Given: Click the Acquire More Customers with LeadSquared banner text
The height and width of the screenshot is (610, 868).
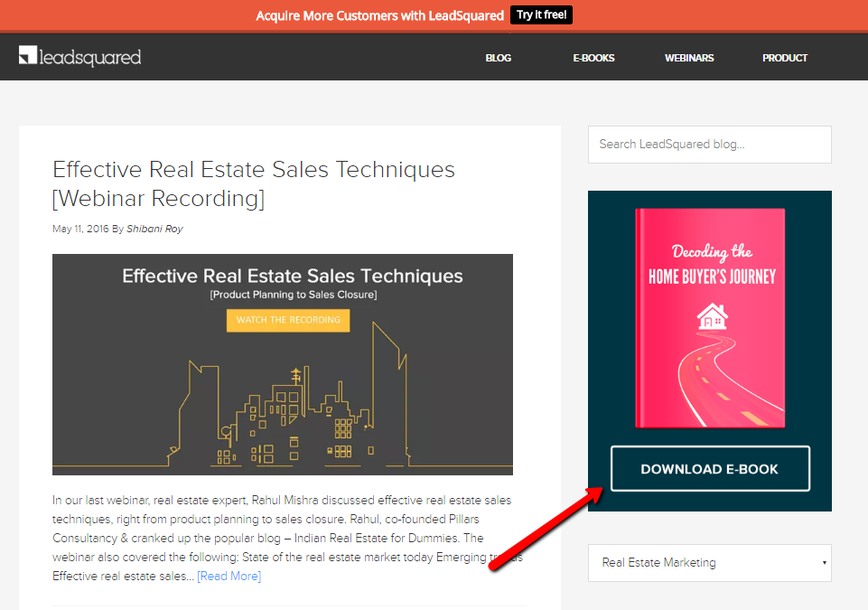Looking at the screenshot, I should 379,15.
